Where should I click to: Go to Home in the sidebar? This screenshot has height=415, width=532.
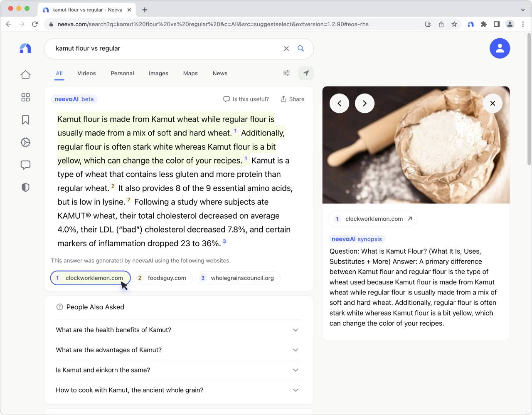coord(25,74)
